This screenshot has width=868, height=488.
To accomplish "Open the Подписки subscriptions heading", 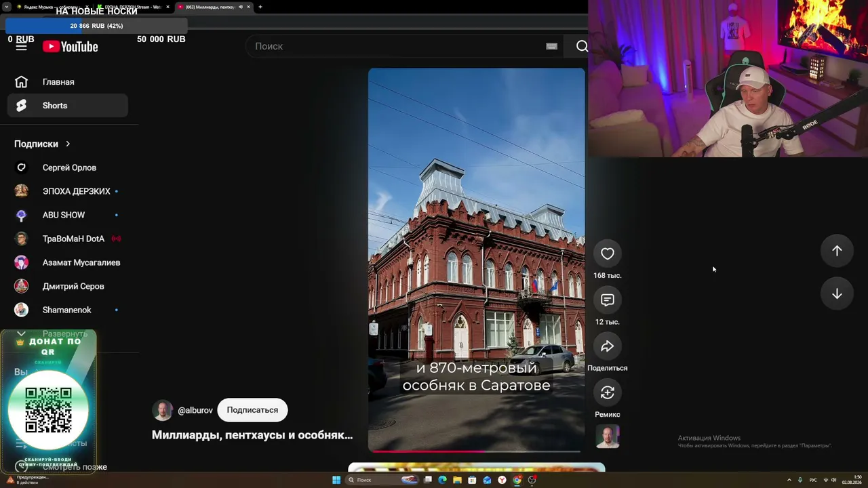I will (36, 144).
